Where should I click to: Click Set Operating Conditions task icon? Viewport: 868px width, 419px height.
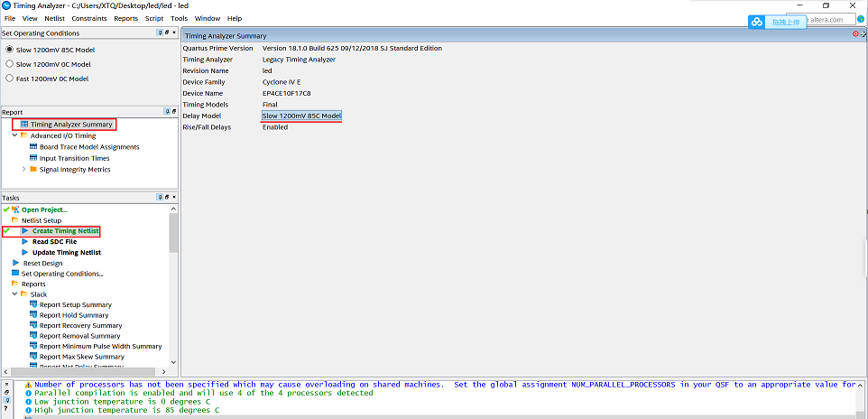15,274
